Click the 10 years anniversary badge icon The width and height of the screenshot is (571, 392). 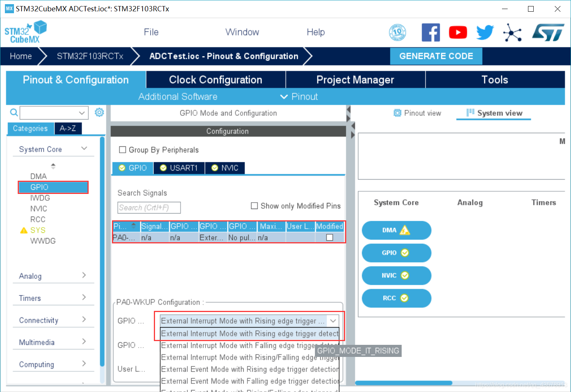point(397,32)
